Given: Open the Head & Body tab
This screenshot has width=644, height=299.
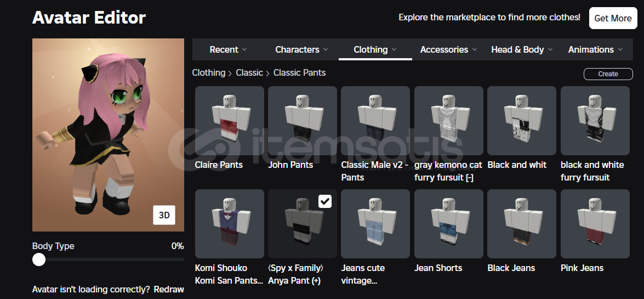Looking at the screenshot, I should pyautogui.click(x=522, y=49).
